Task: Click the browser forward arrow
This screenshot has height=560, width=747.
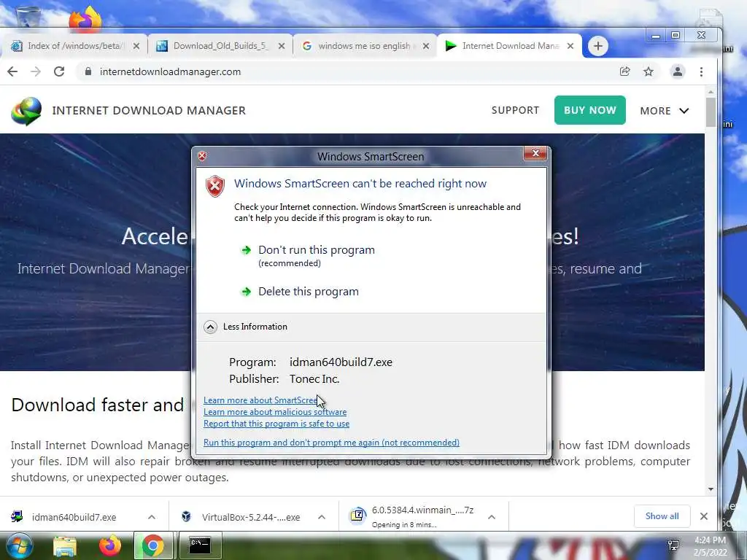Action: (x=36, y=71)
